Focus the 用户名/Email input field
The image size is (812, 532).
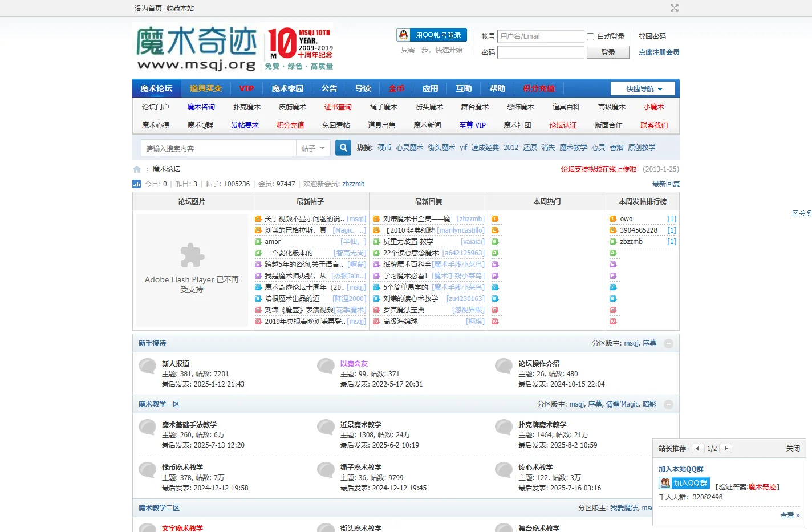[541, 36]
